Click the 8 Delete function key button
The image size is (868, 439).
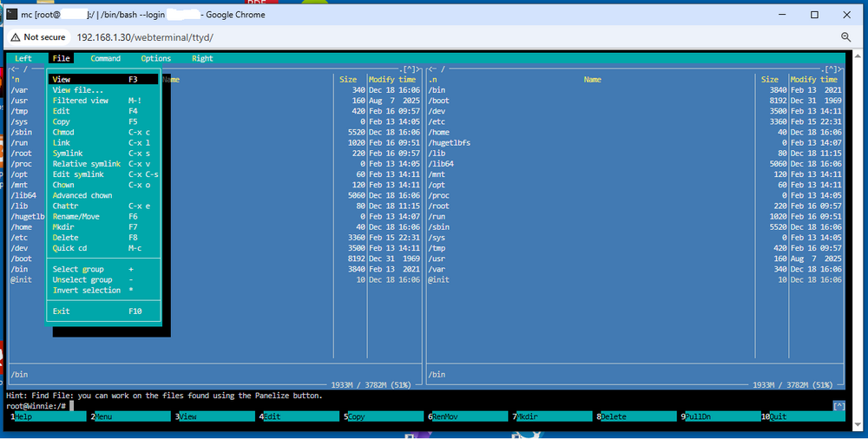point(638,416)
